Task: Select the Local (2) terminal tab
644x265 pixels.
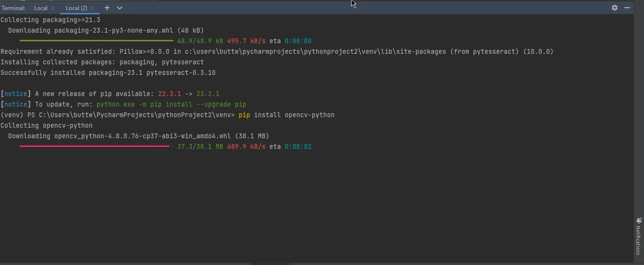Action: 76,8
